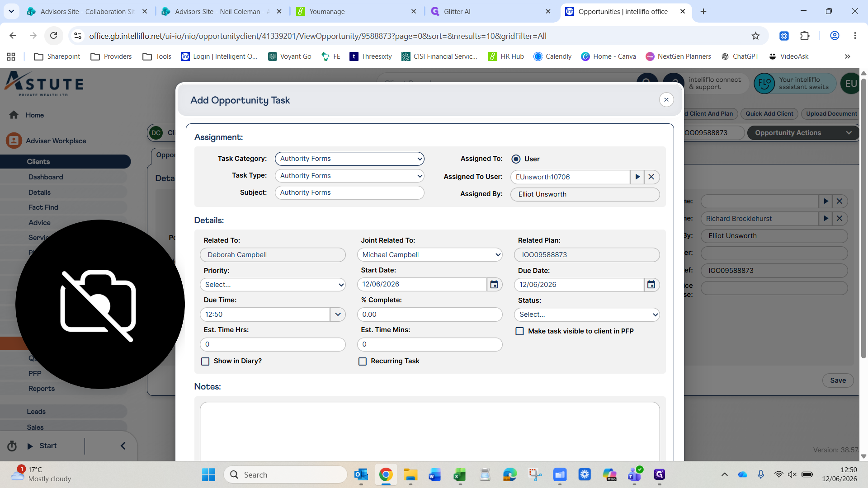The height and width of the screenshot is (488, 868).
Task: Open Word from the taskbar
Action: point(435,474)
